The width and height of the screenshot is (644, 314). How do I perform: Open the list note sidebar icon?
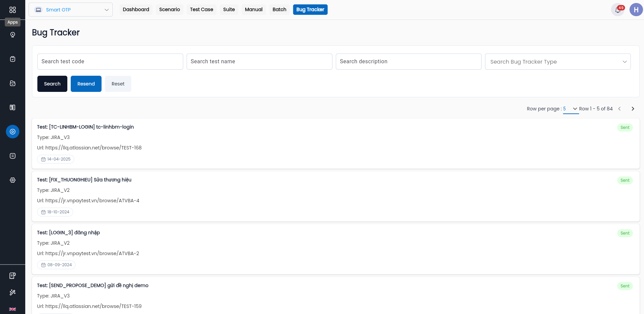(x=12, y=156)
